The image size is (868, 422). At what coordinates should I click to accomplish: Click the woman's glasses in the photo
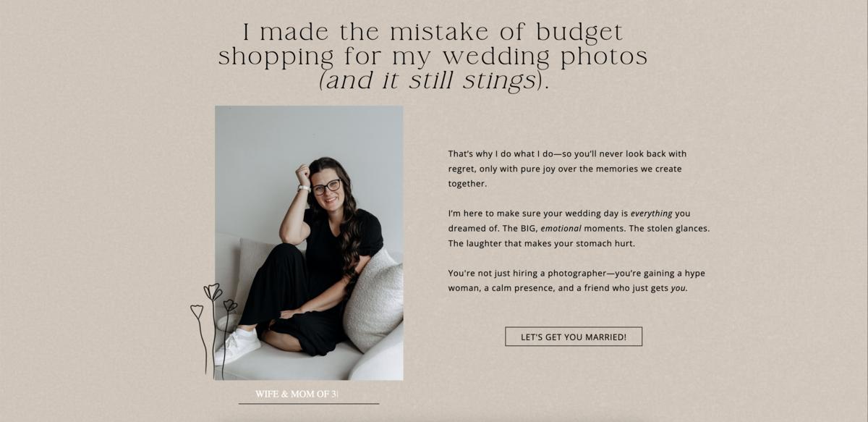pyautogui.click(x=326, y=187)
